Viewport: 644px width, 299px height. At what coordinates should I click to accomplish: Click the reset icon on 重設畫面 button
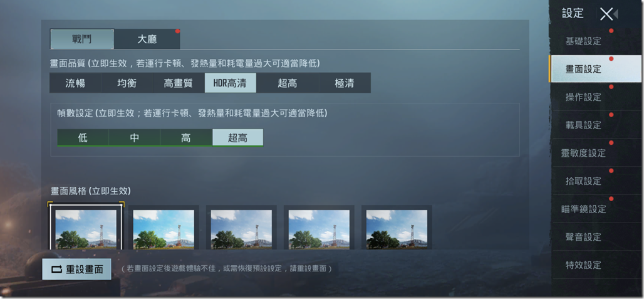click(56, 270)
